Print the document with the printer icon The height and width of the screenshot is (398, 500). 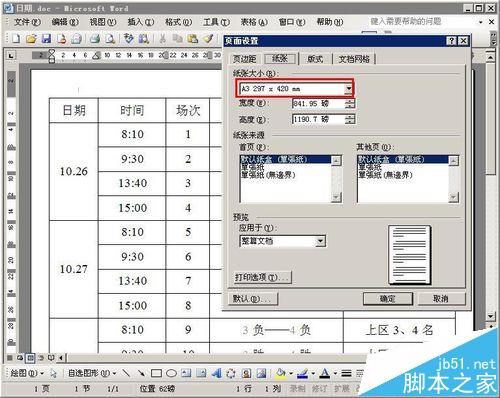[95, 39]
